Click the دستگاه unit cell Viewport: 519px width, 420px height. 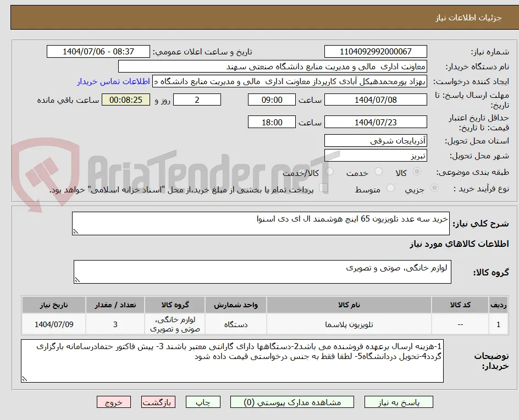[236, 324]
